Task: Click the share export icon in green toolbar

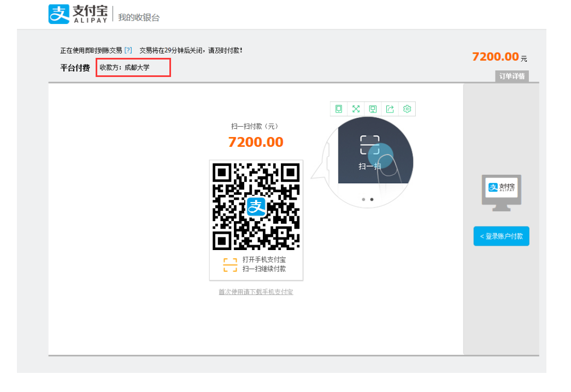Action: point(390,109)
